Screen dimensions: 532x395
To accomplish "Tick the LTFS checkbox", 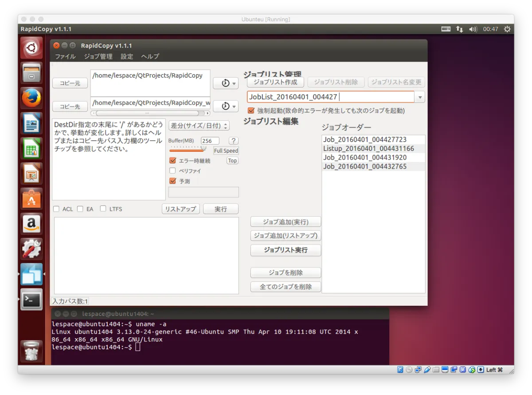I will click(x=103, y=209).
